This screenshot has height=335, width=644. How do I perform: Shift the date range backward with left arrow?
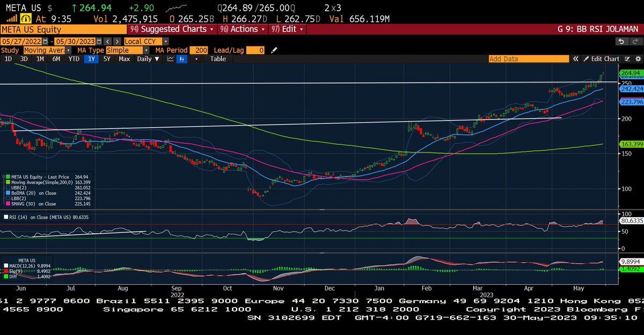(x=108, y=41)
